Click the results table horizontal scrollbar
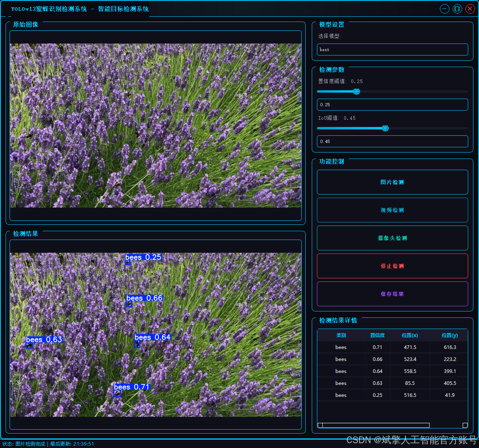The image size is (479, 448). tap(376, 425)
